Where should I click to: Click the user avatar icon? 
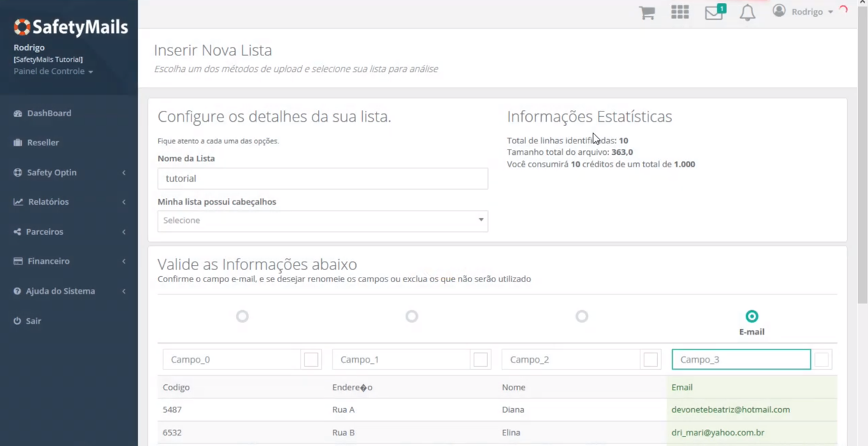click(779, 10)
